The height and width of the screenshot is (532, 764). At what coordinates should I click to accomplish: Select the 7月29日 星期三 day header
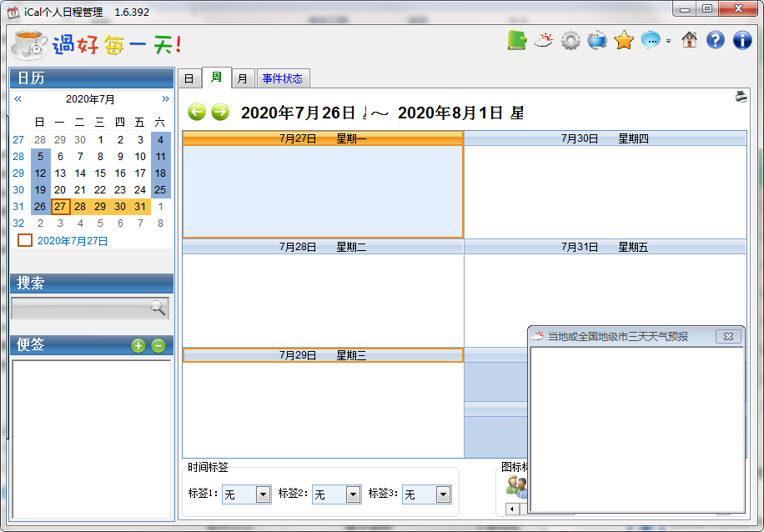323,355
